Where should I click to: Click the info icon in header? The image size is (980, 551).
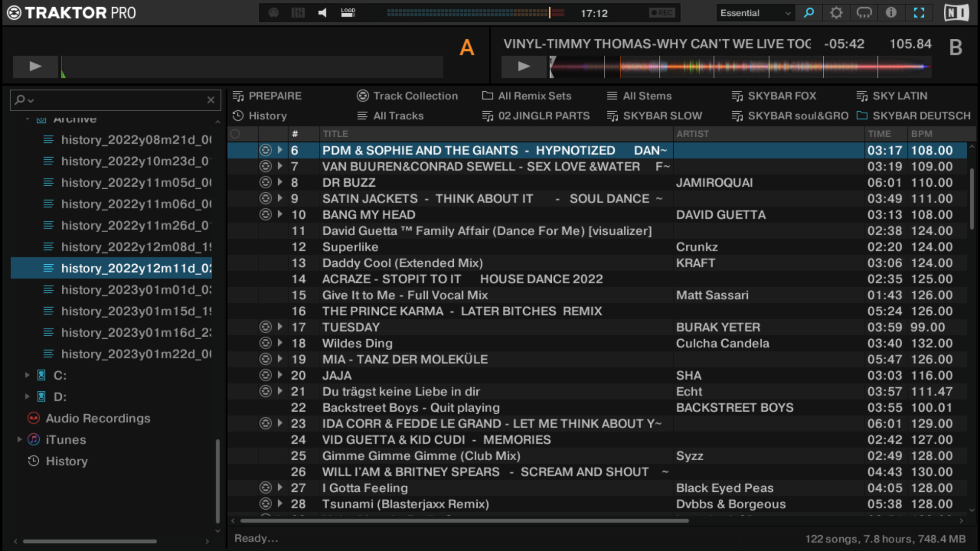click(891, 13)
